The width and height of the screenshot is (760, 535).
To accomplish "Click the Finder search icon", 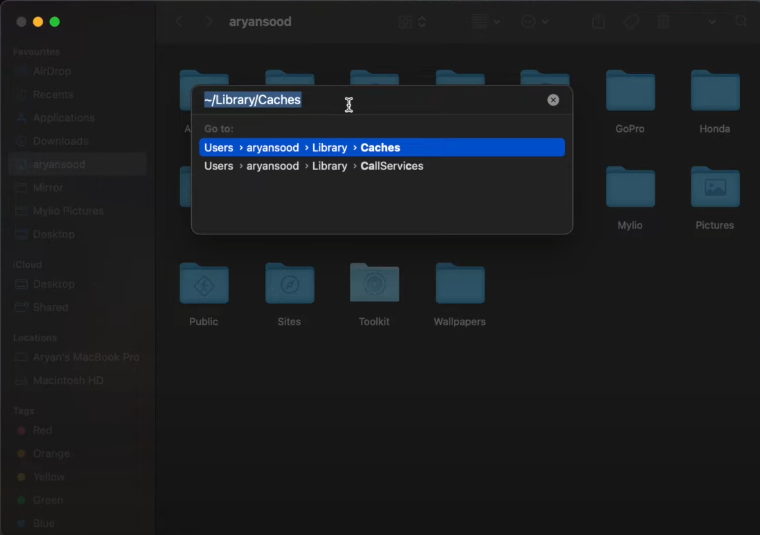I will pyautogui.click(x=741, y=21).
